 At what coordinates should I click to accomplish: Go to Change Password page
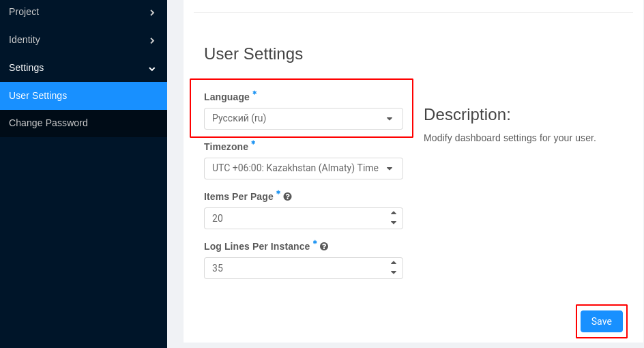tap(83, 124)
